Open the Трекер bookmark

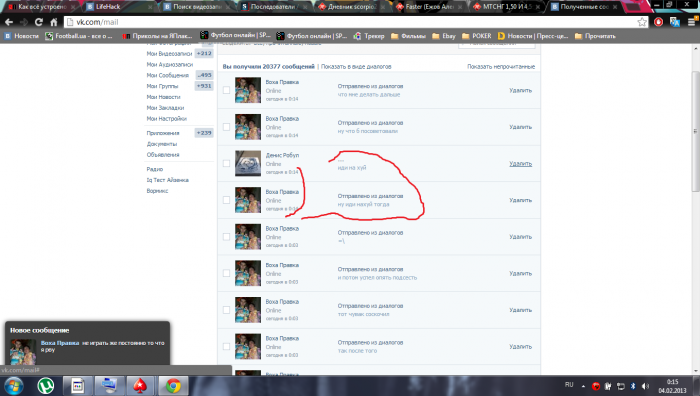tap(369, 36)
